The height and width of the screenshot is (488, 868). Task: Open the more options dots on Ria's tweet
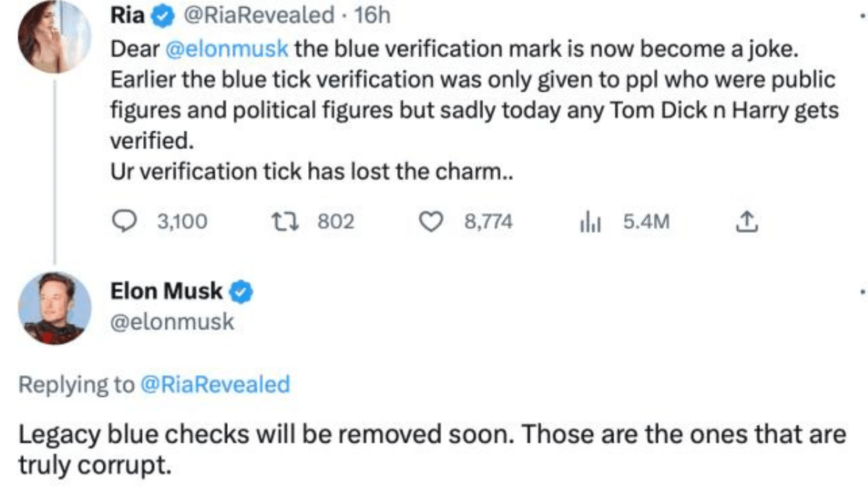coord(861,14)
